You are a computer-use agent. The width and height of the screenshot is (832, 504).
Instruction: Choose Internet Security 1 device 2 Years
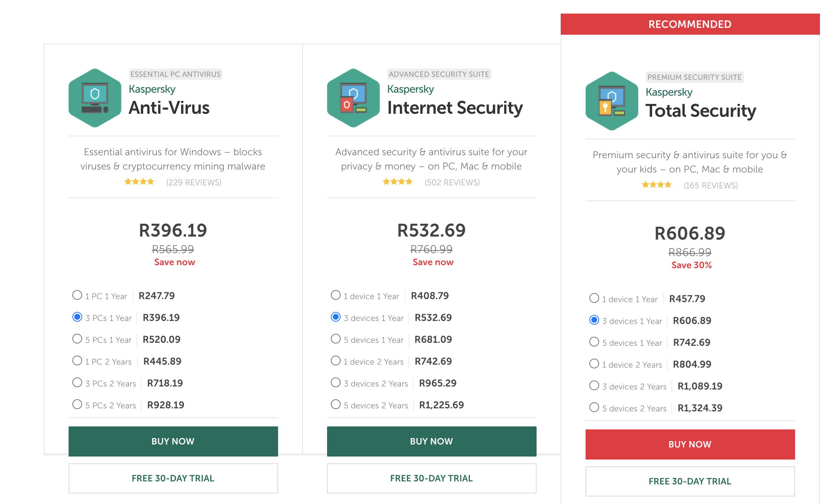tap(336, 361)
